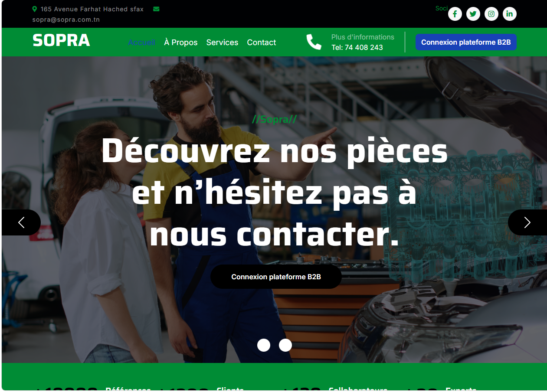
Task: Open the Facebook social icon
Action: click(x=455, y=14)
